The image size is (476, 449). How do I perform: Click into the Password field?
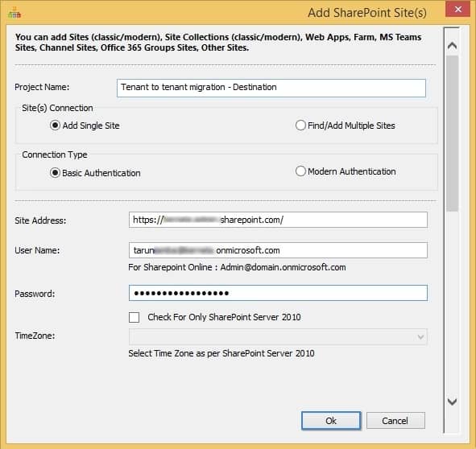tap(278, 293)
